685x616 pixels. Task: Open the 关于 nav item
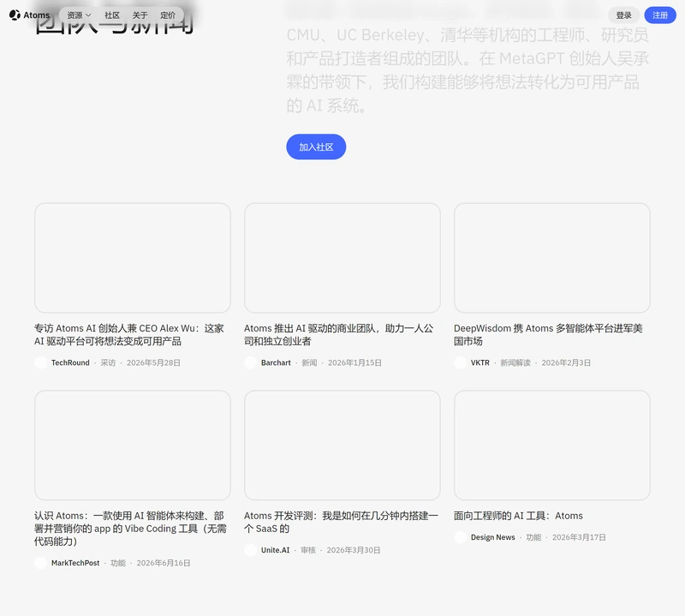[x=140, y=15]
